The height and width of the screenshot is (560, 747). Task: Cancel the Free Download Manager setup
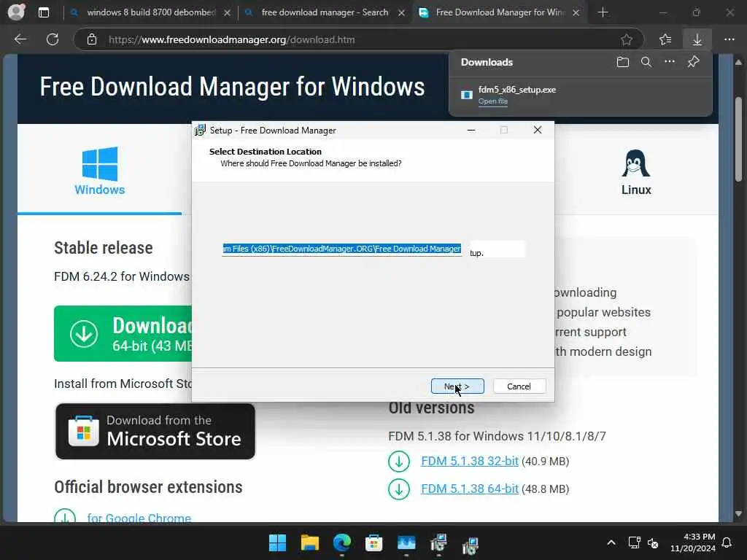[519, 386]
